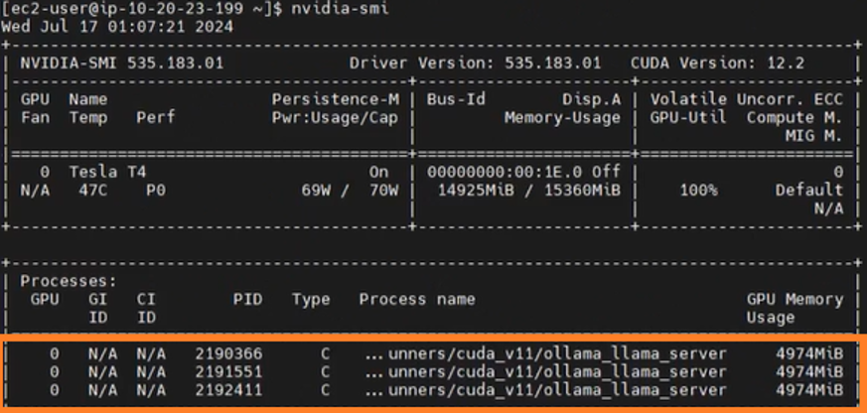This screenshot has width=868, height=413.
Task: Click the Persistence-M column header
Action: (x=335, y=99)
